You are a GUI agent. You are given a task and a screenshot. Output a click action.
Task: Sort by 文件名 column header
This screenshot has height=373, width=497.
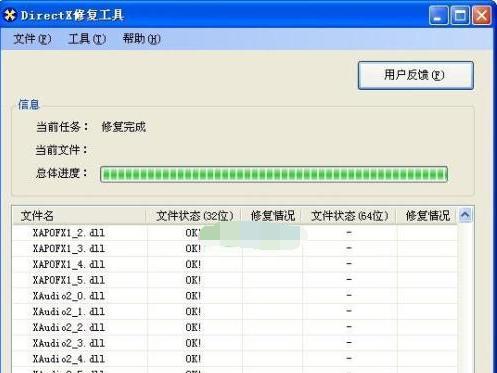point(79,216)
